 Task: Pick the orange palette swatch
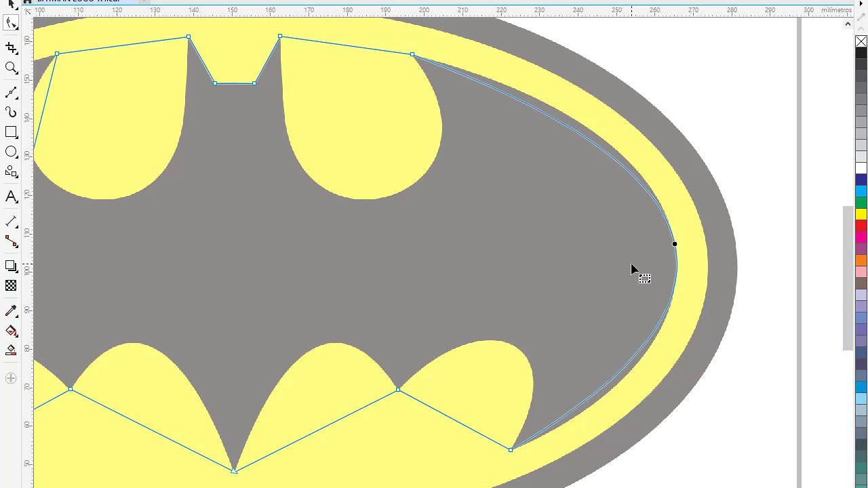pyautogui.click(x=861, y=260)
